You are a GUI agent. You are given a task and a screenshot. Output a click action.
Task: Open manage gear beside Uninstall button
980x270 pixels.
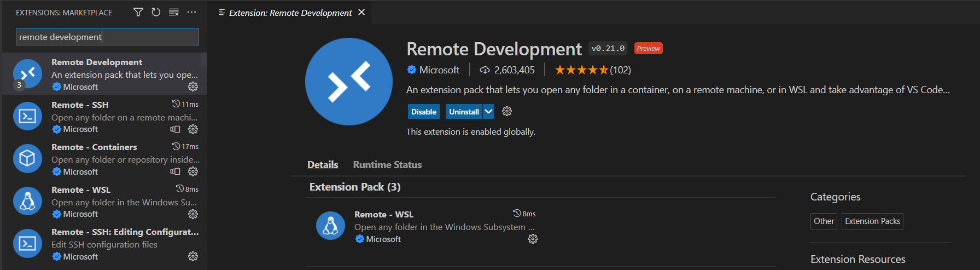[x=507, y=112]
